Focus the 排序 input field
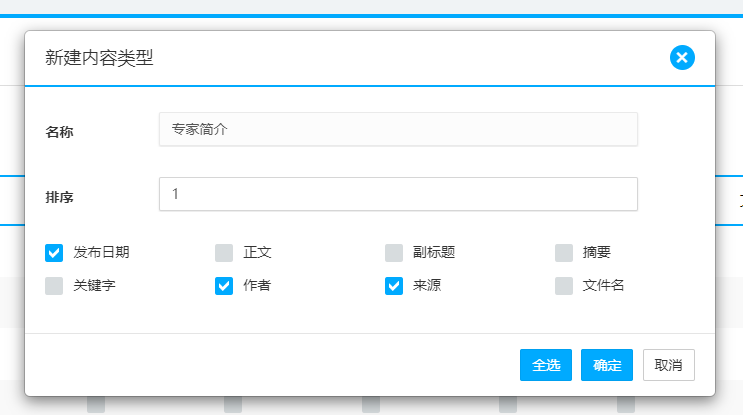This screenshot has width=743, height=415. click(398, 194)
